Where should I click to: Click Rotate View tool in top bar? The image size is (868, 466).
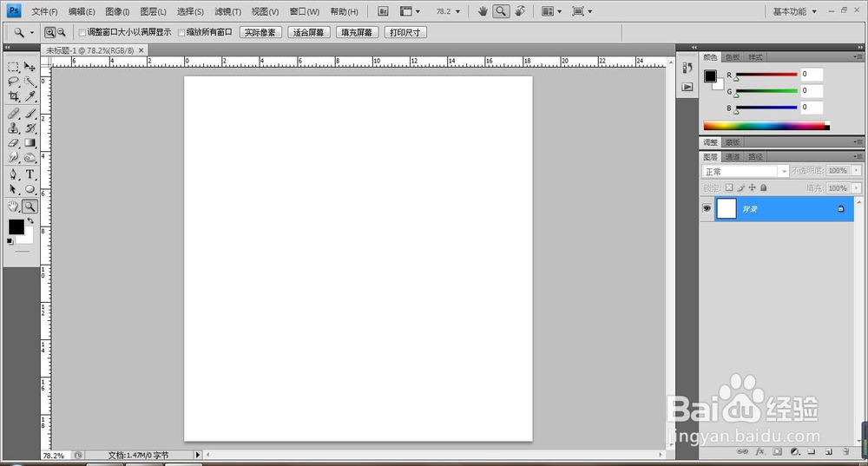click(x=520, y=11)
